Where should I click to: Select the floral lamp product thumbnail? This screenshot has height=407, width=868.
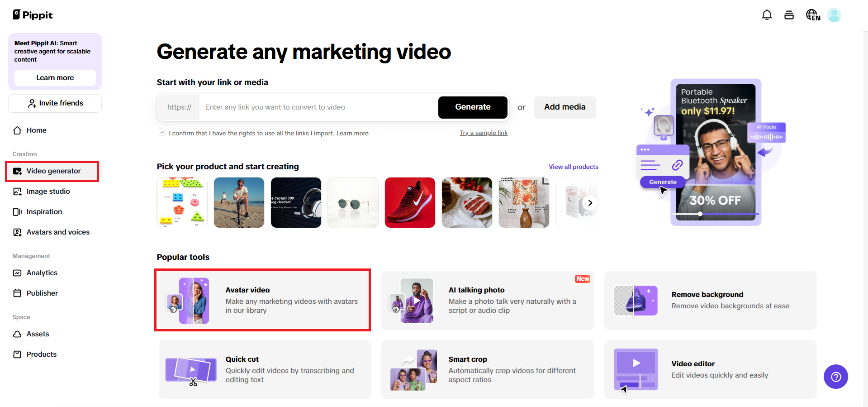pyautogui.click(x=524, y=202)
